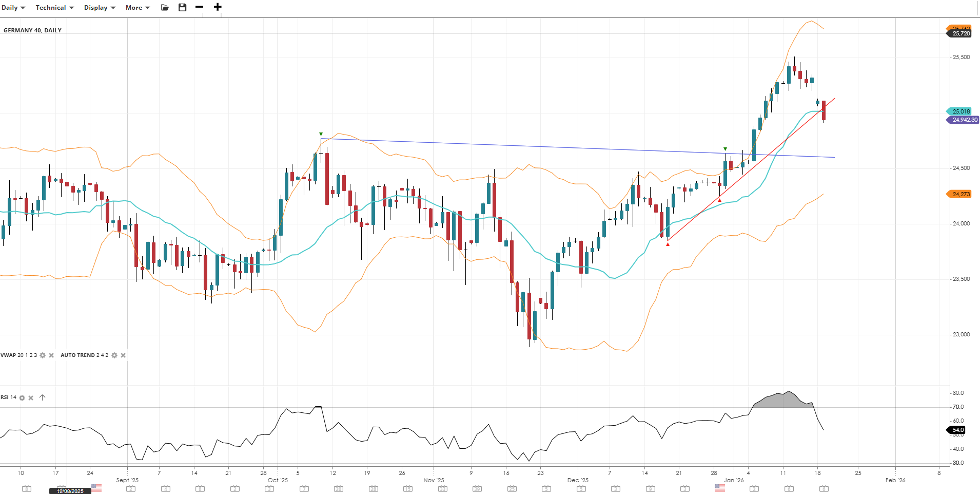The width and height of the screenshot is (980, 494).
Task: Remove the VWAP indicator
Action: tap(51, 355)
